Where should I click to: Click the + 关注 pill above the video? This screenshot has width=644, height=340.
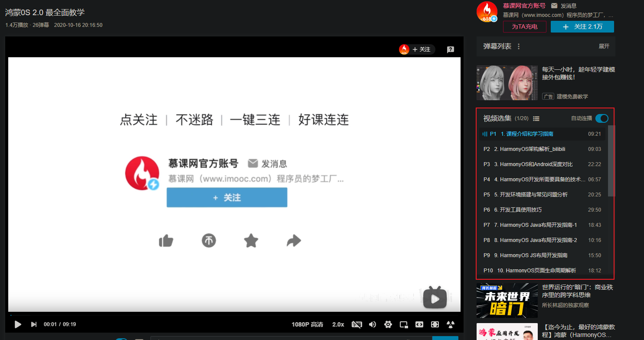point(421,49)
